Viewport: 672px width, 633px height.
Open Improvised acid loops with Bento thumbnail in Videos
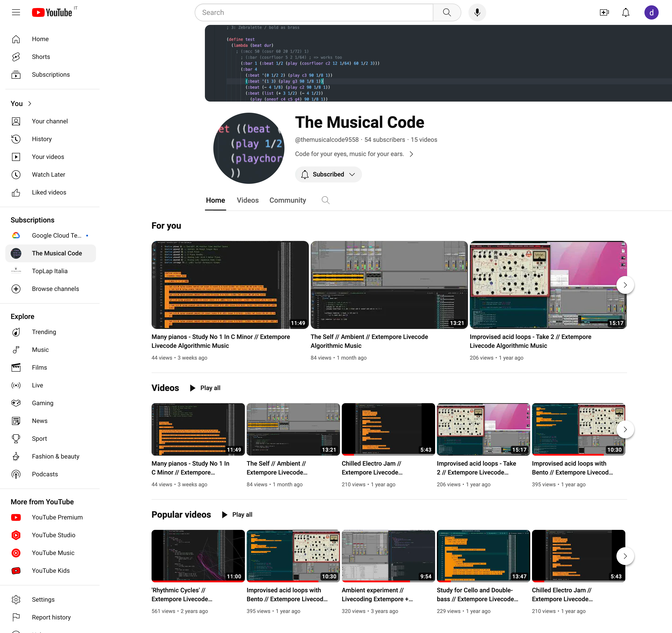(578, 429)
